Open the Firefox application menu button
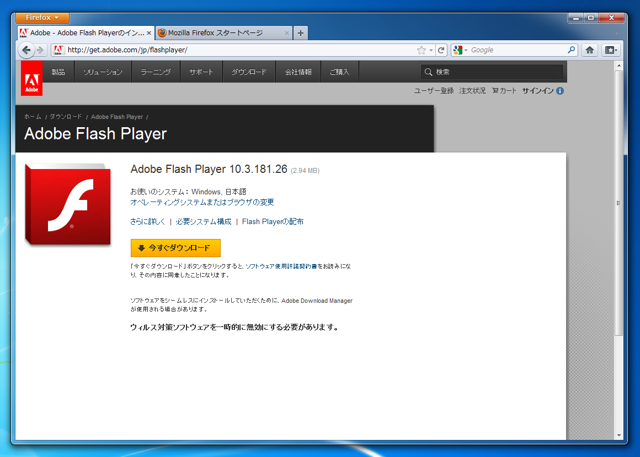 [x=42, y=18]
